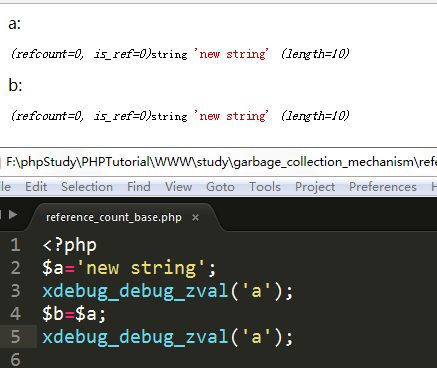The height and width of the screenshot is (368, 437).
Task: Click the $b=$a; code line
Action: tap(74, 314)
